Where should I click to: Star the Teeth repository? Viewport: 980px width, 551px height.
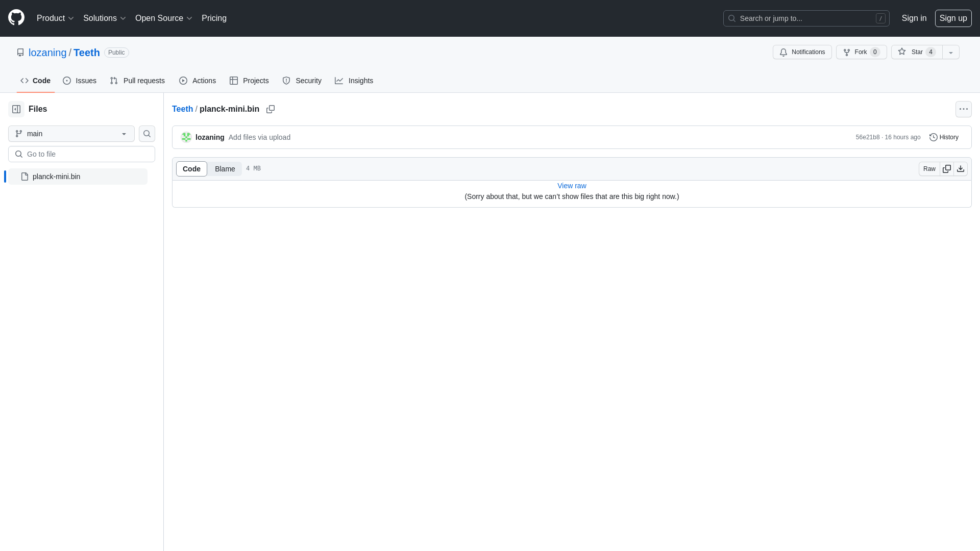point(917,52)
